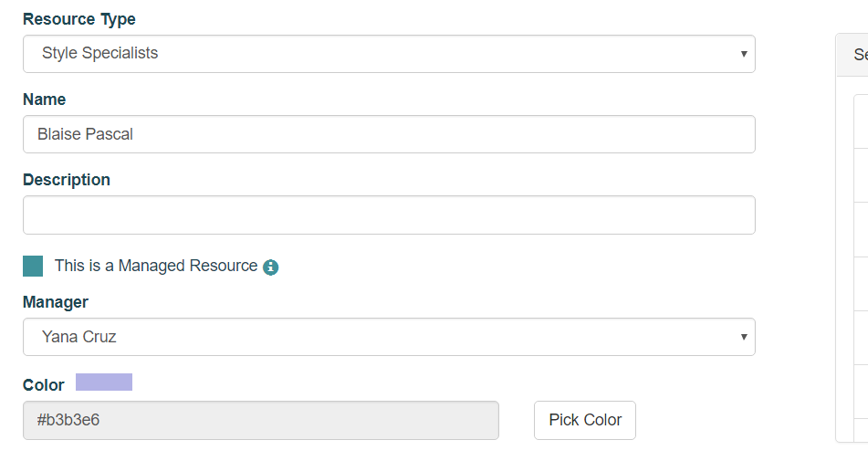Click the arrow on the Manager dropdown
The width and height of the screenshot is (868, 461).
click(x=744, y=337)
